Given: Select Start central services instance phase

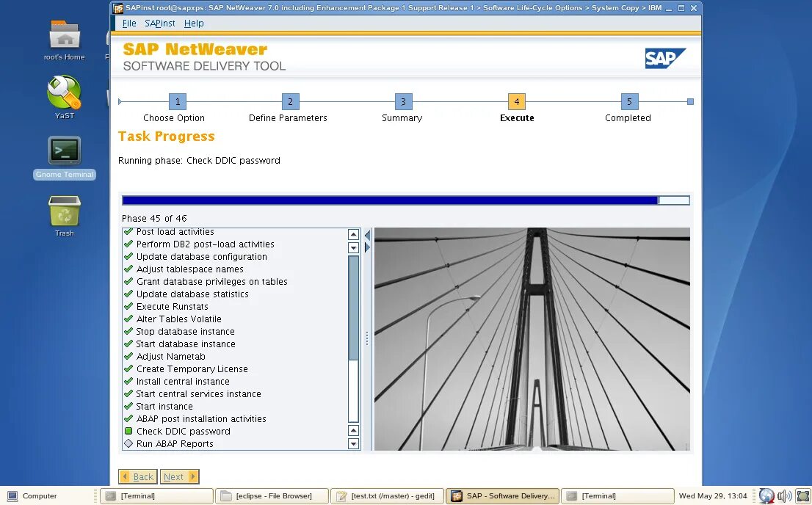Looking at the screenshot, I should tap(198, 393).
